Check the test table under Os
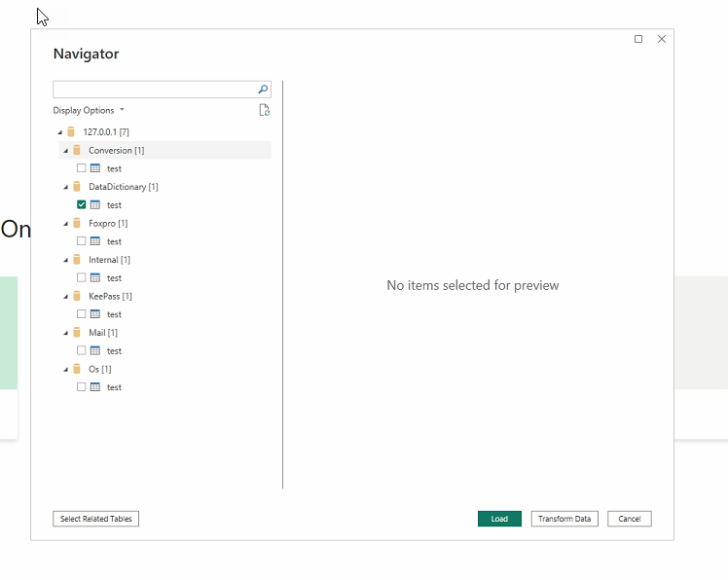 click(x=81, y=386)
